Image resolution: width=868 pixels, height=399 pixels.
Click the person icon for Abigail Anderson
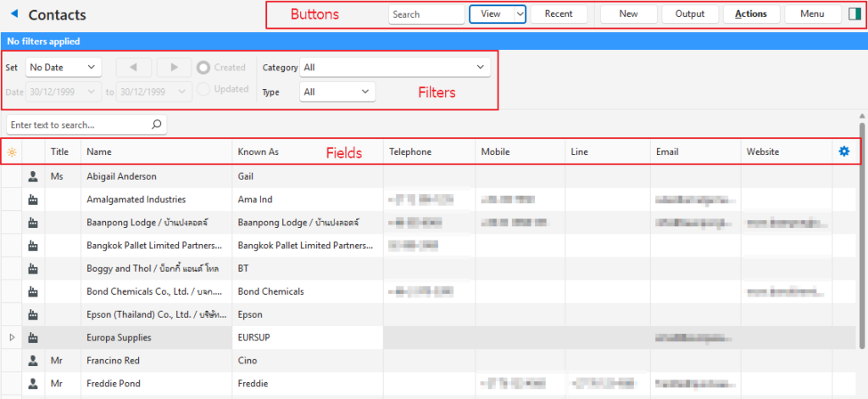click(33, 176)
